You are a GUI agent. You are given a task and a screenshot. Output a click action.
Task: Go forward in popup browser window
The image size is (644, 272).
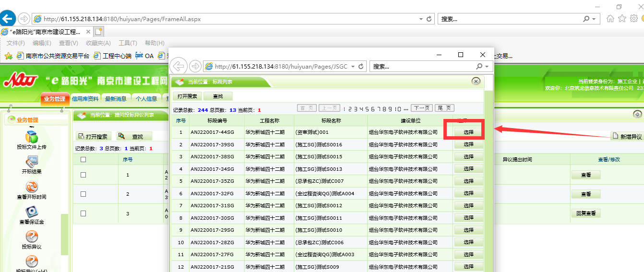195,66
